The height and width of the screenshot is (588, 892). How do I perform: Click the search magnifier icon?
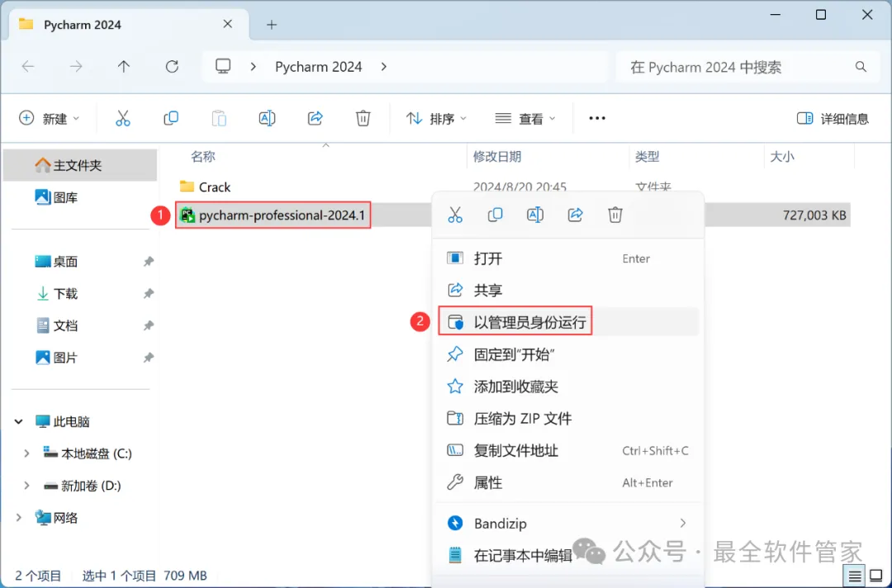tap(861, 67)
